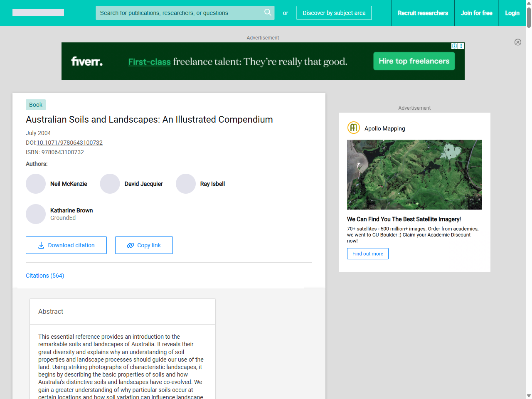Click the scrollbar down arrow
532x399 pixels.
[x=528, y=396]
